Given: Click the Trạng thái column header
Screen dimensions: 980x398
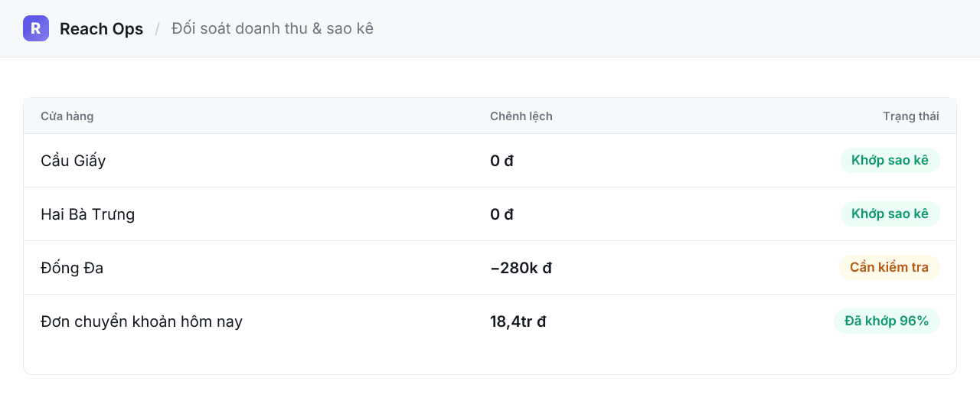Looking at the screenshot, I should pos(911,116).
